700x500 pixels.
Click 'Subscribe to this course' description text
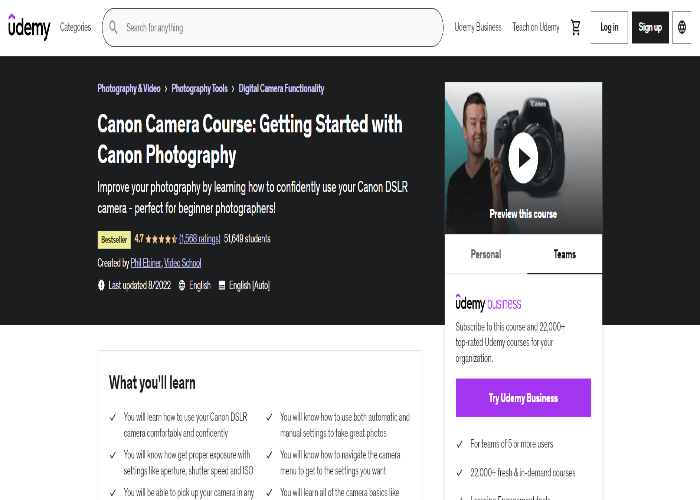coord(510,342)
